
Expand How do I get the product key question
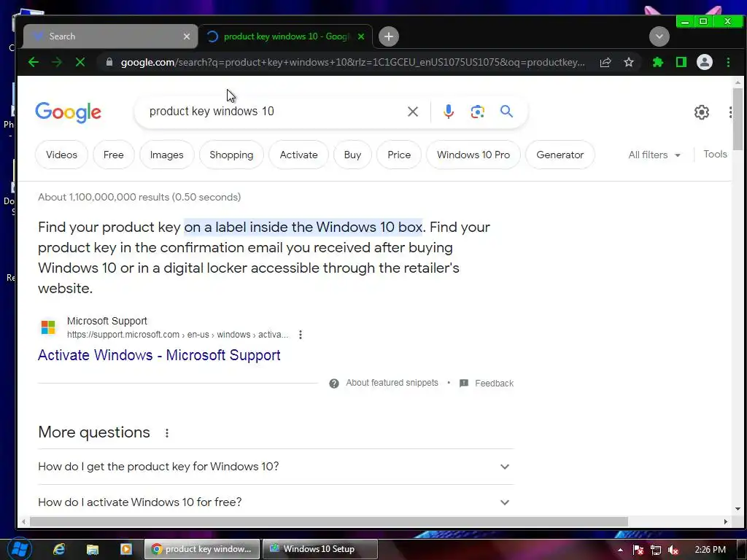pyautogui.click(x=275, y=467)
